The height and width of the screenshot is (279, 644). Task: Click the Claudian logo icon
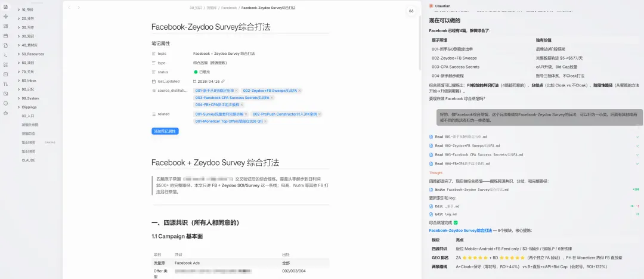(431, 6)
